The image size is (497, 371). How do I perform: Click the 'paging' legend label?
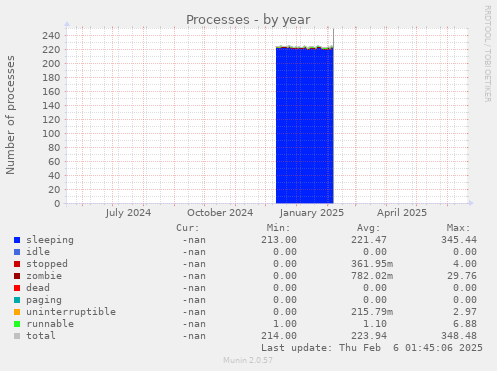pyautogui.click(x=44, y=300)
